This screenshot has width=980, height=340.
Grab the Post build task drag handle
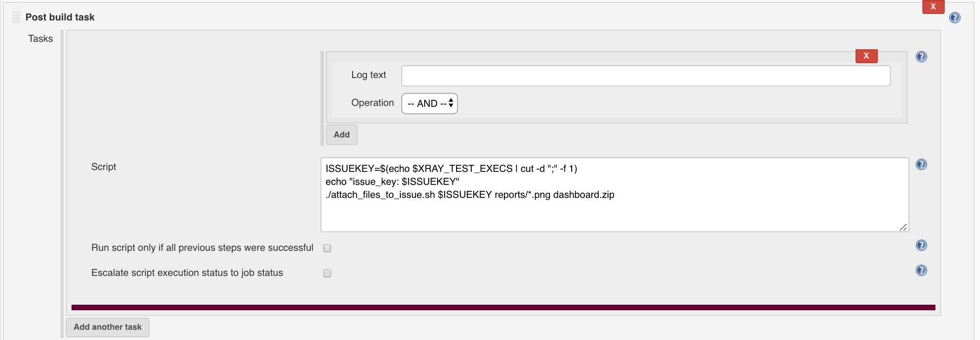pos(15,17)
